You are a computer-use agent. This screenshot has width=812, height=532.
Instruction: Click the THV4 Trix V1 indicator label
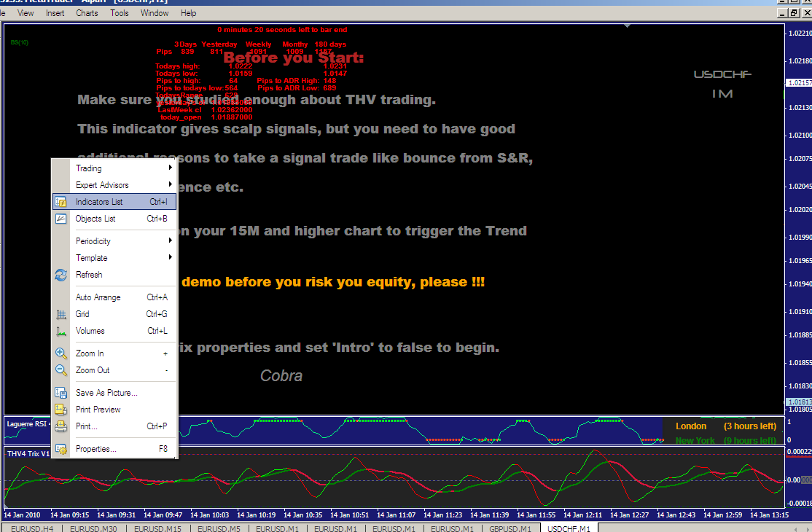coord(28,453)
